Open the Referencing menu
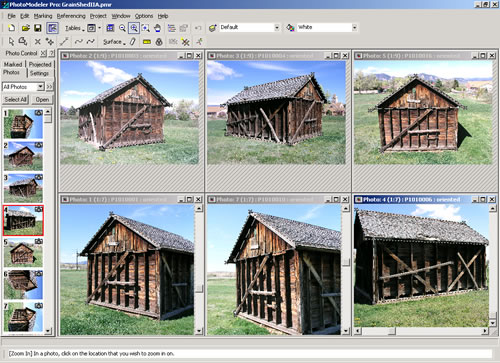 [x=71, y=16]
